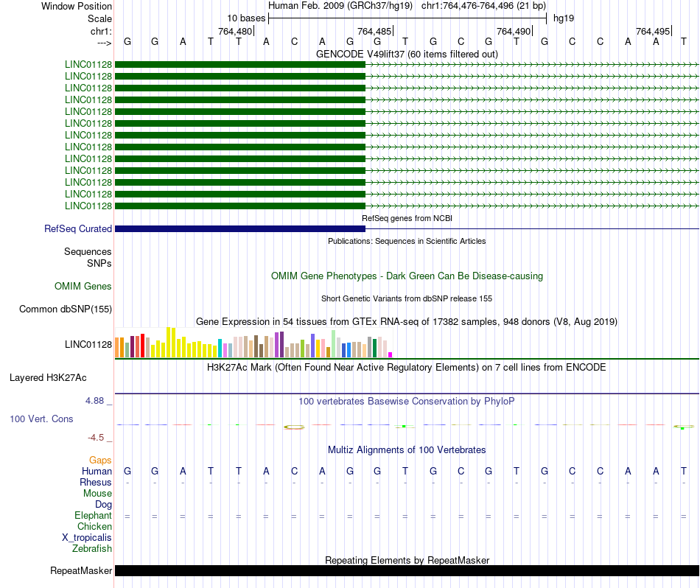Click the RepeatMasker track label

(x=81, y=570)
